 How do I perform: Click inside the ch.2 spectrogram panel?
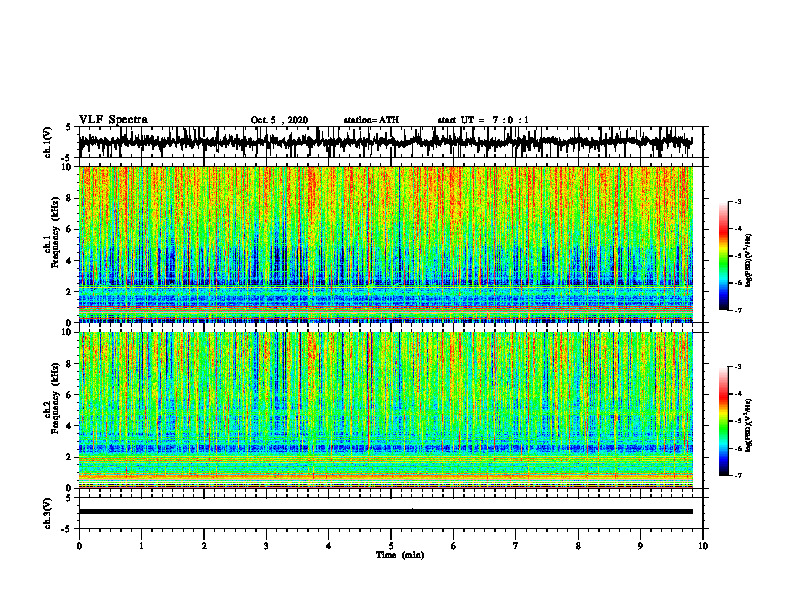(x=385, y=410)
